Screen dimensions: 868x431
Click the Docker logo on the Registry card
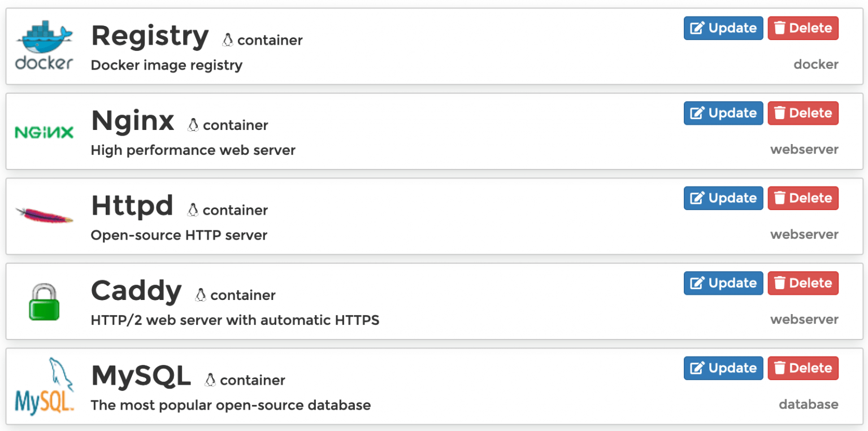tap(44, 42)
